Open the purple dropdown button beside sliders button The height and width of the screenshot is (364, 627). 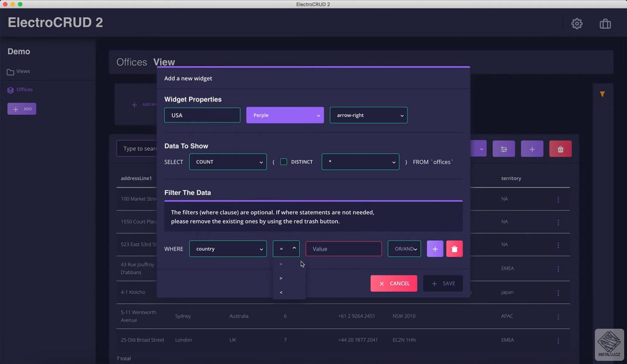pyautogui.click(x=479, y=149)
